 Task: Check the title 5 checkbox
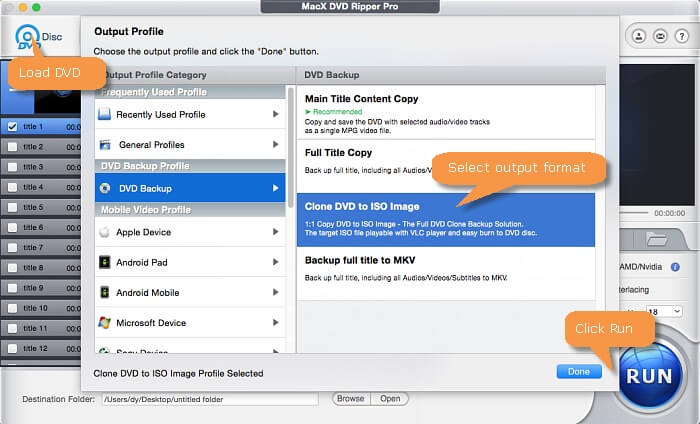[x=12, y=208]
